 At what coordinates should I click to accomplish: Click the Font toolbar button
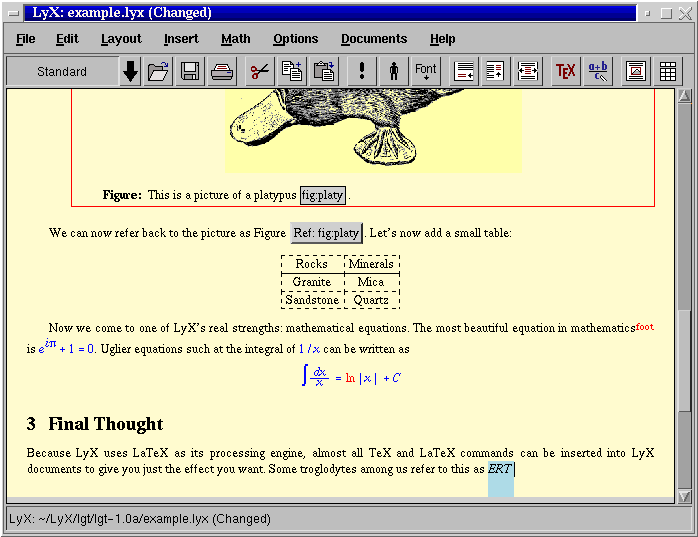pos(426,71)
